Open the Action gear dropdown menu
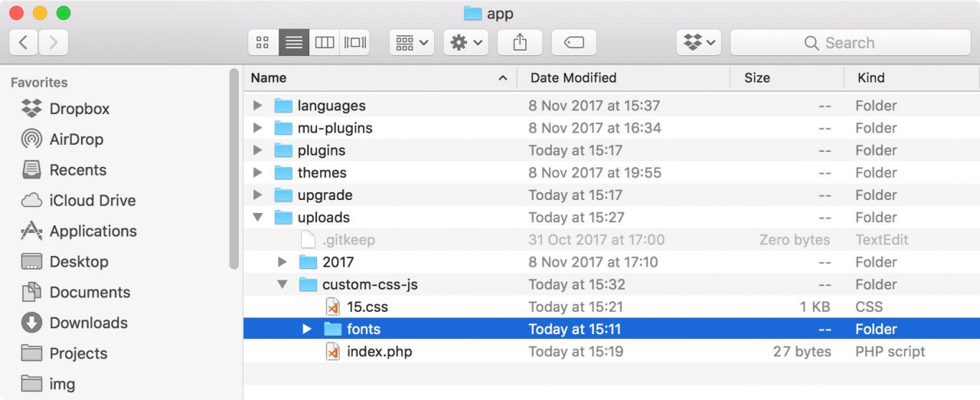980x400 pixels. click(465, 43)
